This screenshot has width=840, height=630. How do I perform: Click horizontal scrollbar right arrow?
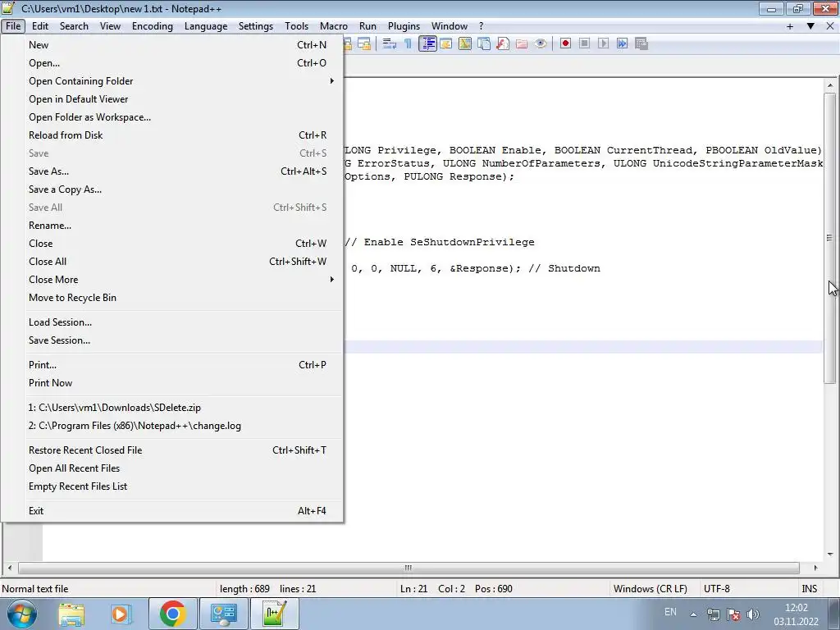(816, 568)
